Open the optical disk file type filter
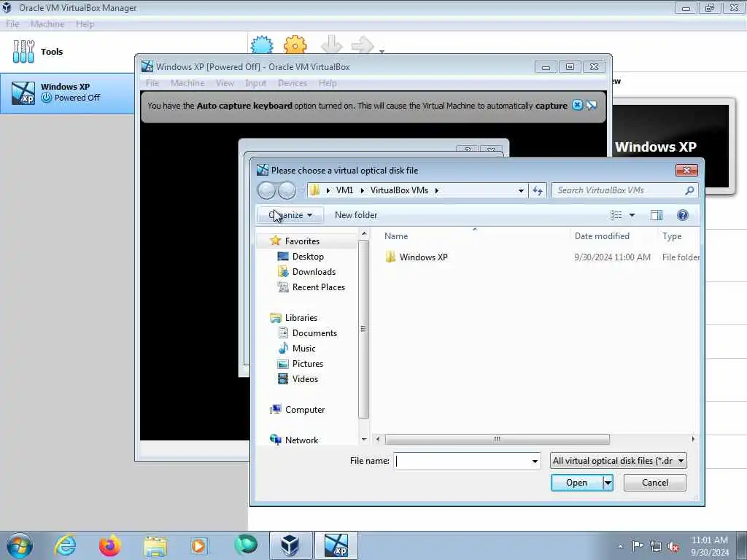The width and height of the screenshot is (747, 560). tap(619, 461)
